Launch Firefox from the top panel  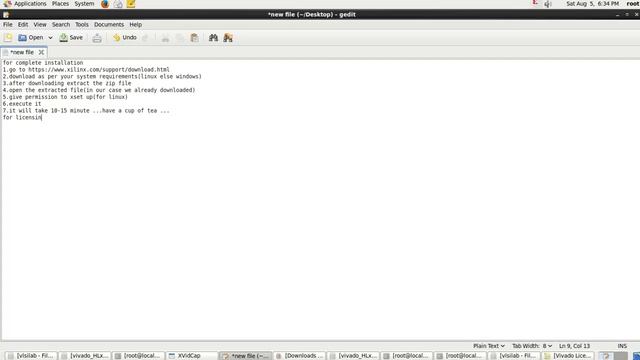[105, 4]
